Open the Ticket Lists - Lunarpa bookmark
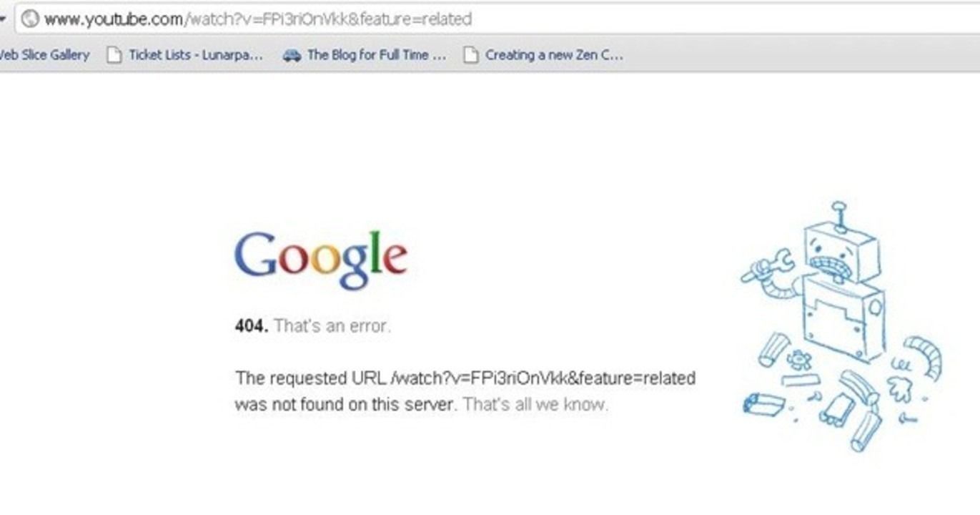 (195, 55)
